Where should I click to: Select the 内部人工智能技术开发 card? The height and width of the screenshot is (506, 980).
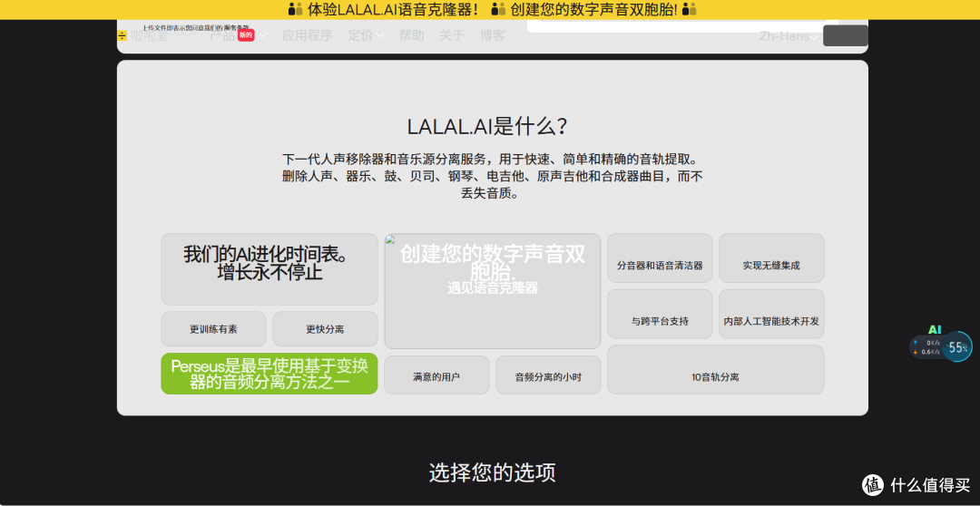pyautogui.click(x=771, y=315)
